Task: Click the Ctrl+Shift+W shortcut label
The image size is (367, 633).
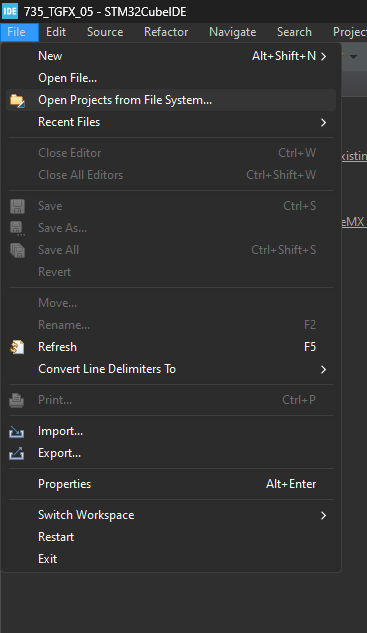Action: [x=281, y=175]
